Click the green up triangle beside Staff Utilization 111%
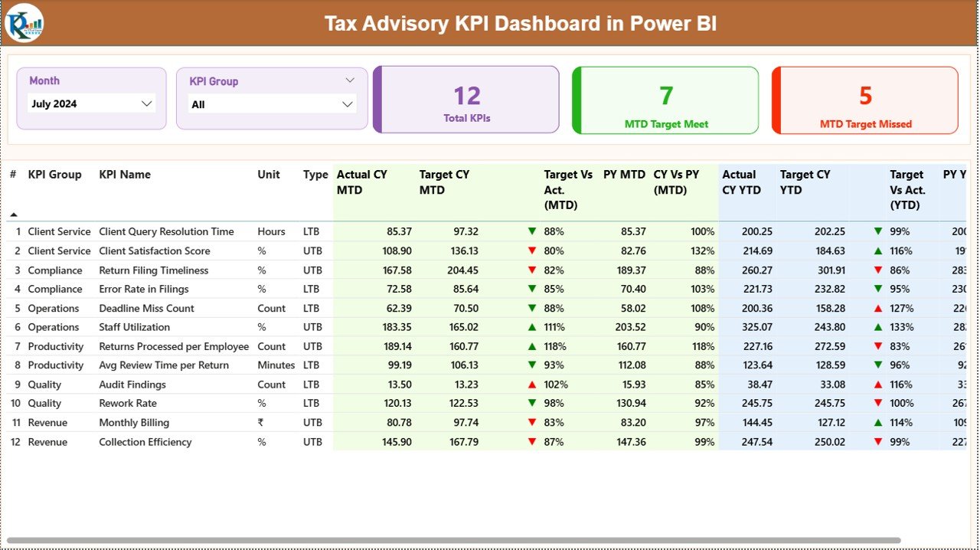This screenshot has height=550, width=980. pos(531,327)
